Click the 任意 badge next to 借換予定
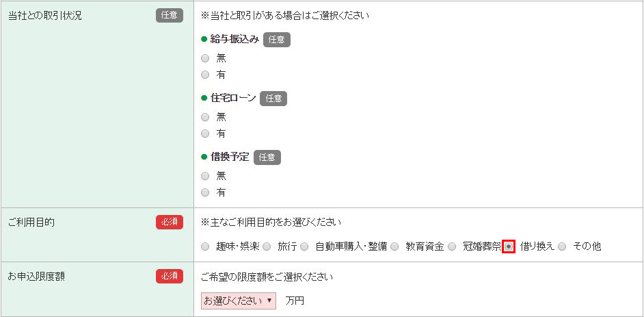This screenshot has height=317, width=644. tap(267, 157)
